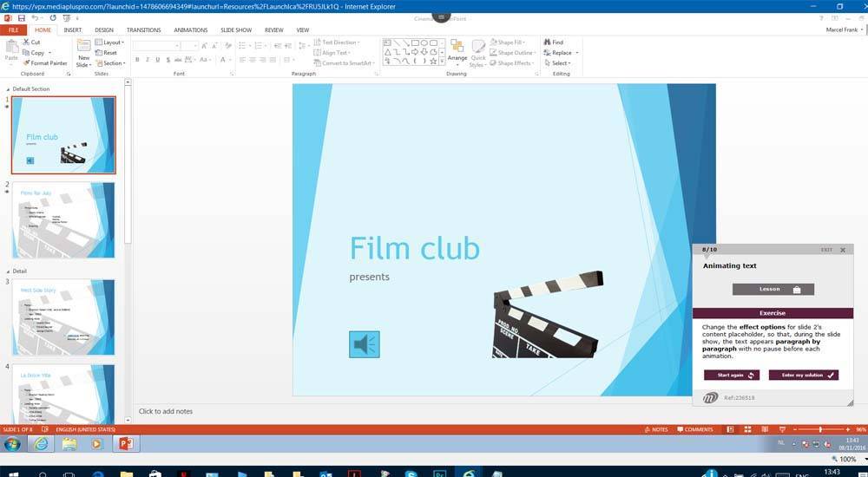Open the Animations tab
The image size is (868, 477).
pos(190,29)
